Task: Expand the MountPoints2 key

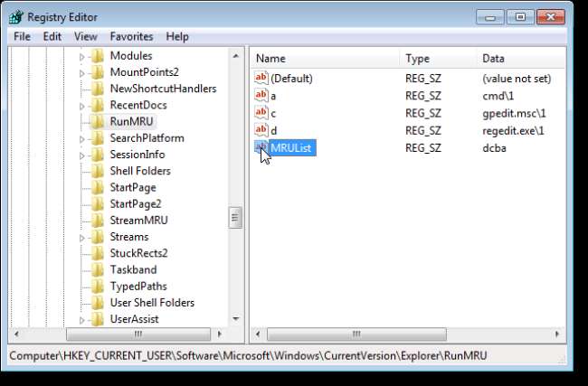Action: [x=81, y=73]
